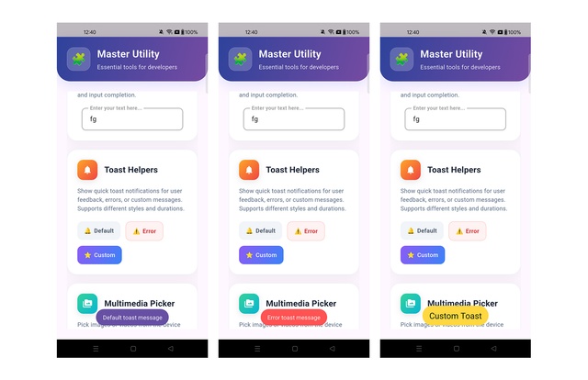Click the Custom toast button in the right phone
This screenshot has width=588, height=380.
pos(423,255)
